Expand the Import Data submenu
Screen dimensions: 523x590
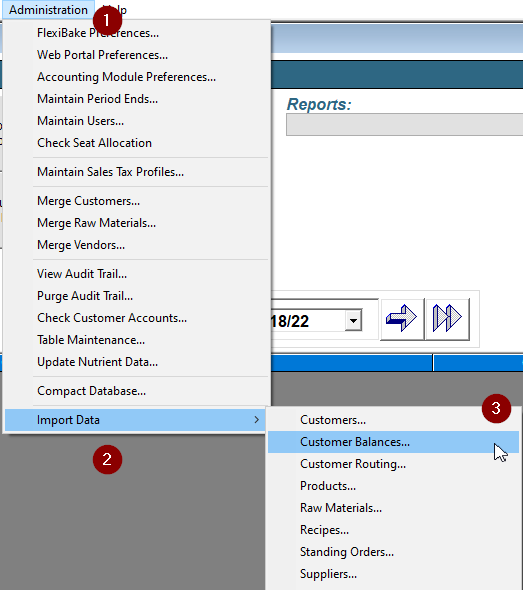(135, 420)
